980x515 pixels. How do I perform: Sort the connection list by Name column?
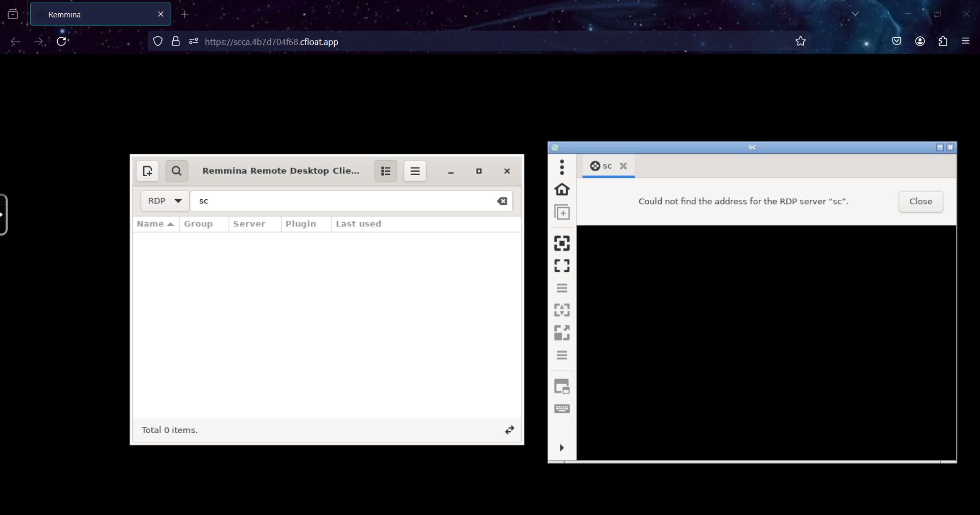155,224
